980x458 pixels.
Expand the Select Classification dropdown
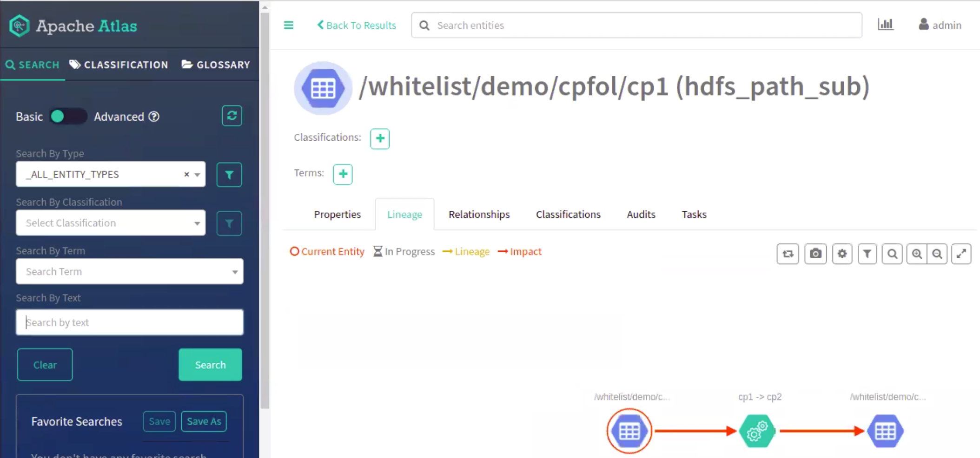point(110,223)
